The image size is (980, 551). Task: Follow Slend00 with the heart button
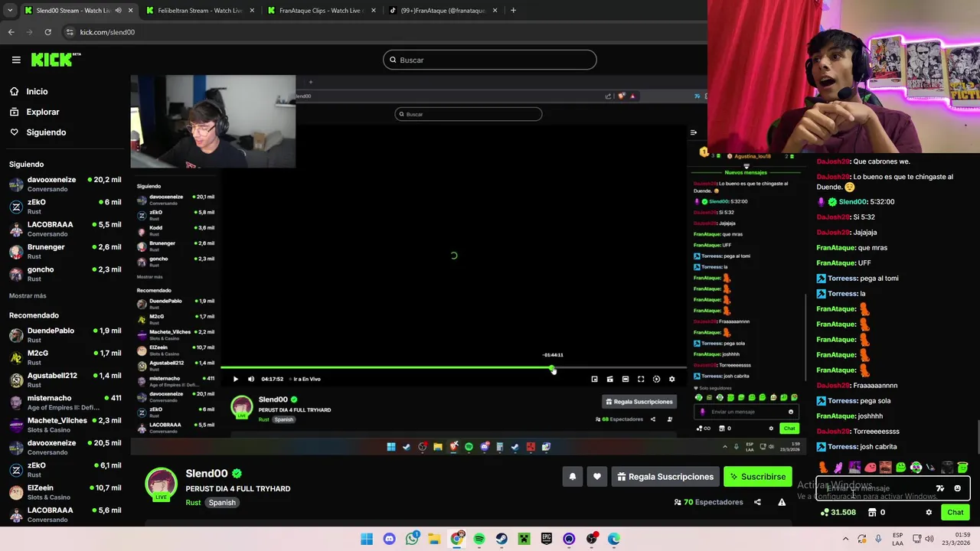tap(596, 477)
